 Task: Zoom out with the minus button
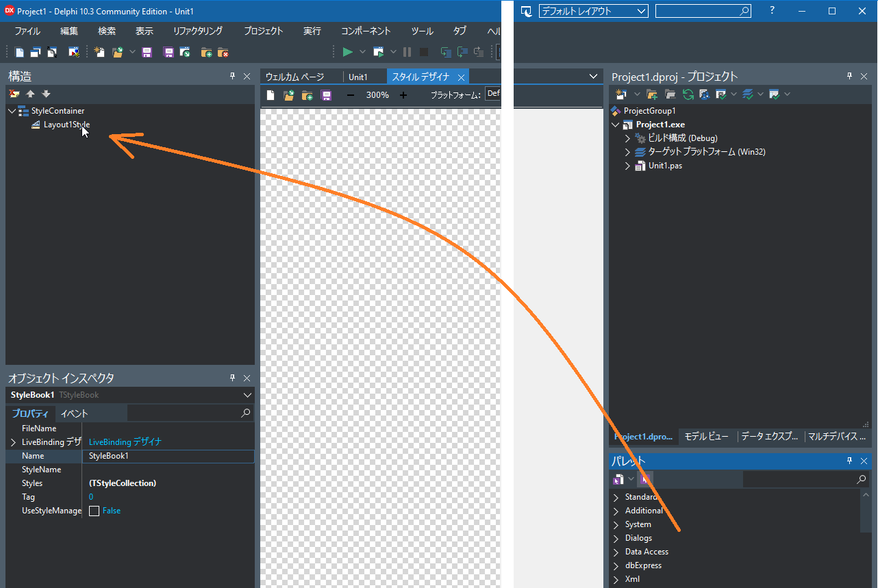(x=351, y=95)
